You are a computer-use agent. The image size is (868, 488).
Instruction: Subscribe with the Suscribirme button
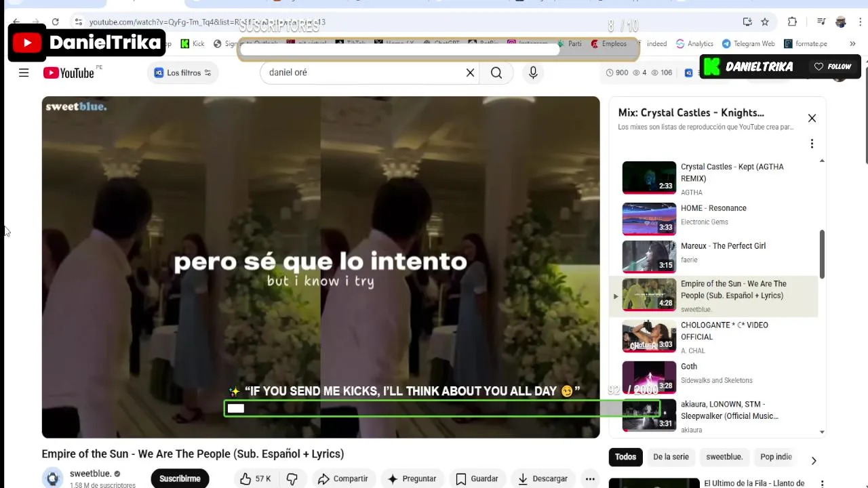click(180, 479)
